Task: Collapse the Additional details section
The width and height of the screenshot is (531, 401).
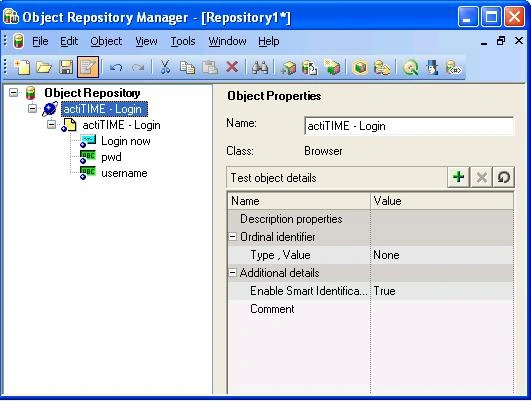Action: pos(233,273)
